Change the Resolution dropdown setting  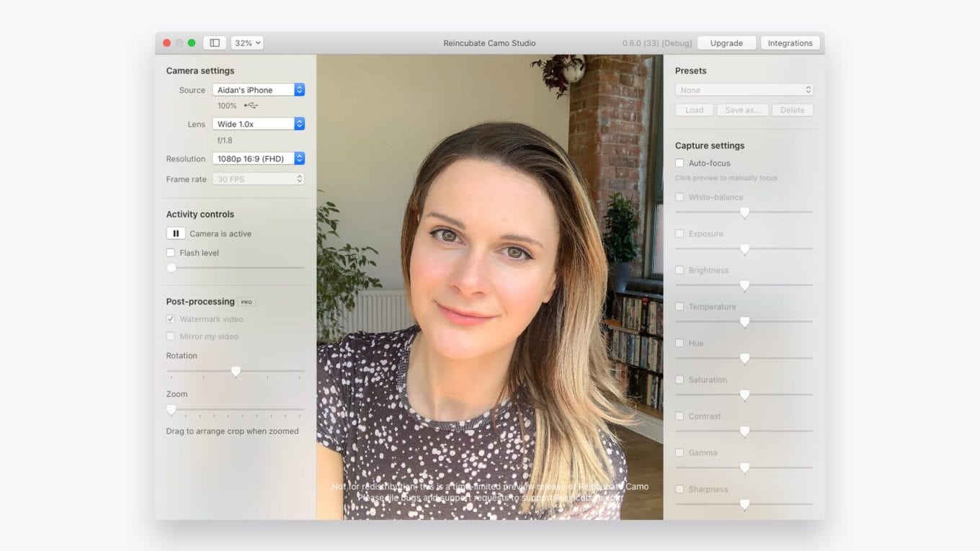tap(259, 158)
